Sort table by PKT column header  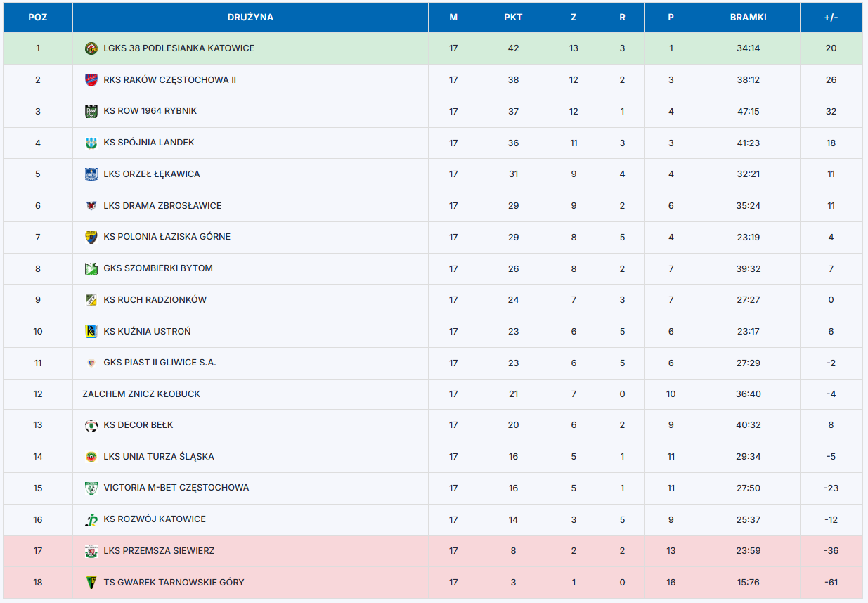pyautogui.click(x=513, y=18)
